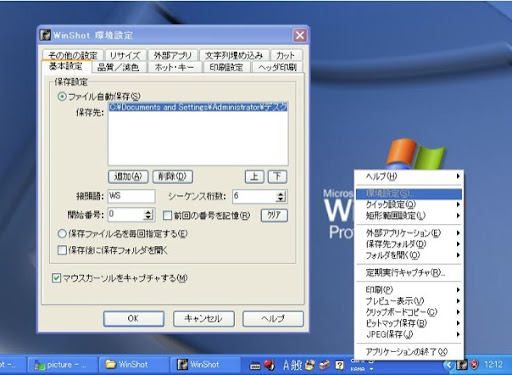Open the ヘルプ(H) context menu item

tap(409, 176)
